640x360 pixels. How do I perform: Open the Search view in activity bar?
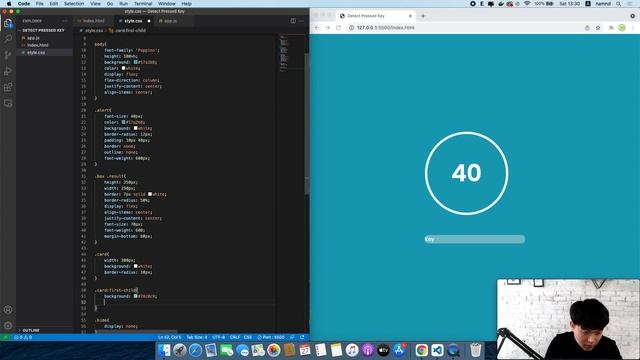tap(8, 39)
